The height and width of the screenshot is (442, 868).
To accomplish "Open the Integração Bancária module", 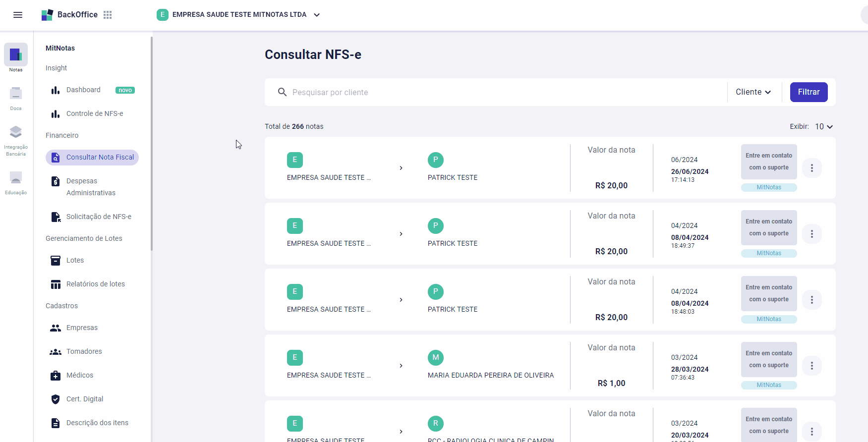I will (16, 140).
